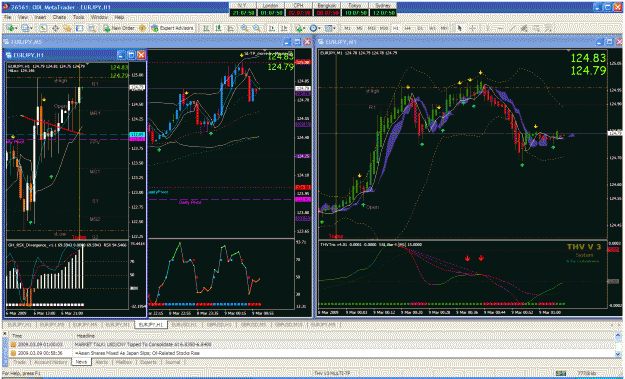Select the D1 timeframe button
Screen dimensions: 625x379
click(420, 28)
